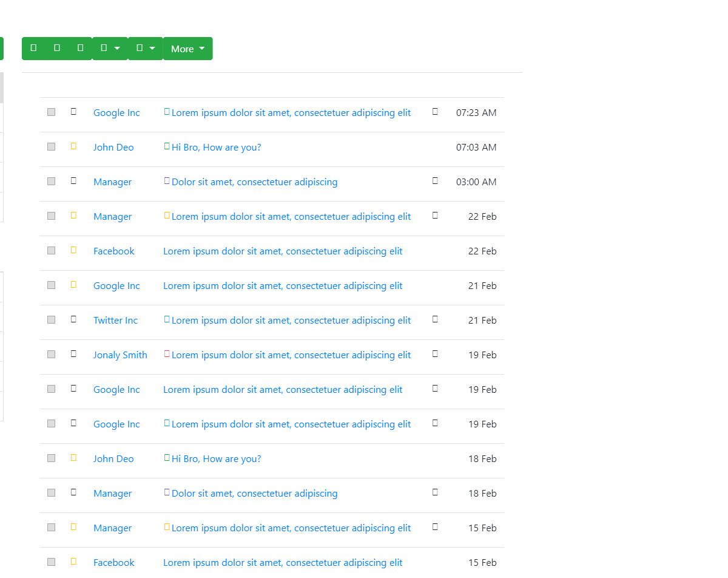Open the 07:03 AM "Hi Bro, How are you?" message
The height and width of the screenshot is (578, 728).
[x=216, y=148]
